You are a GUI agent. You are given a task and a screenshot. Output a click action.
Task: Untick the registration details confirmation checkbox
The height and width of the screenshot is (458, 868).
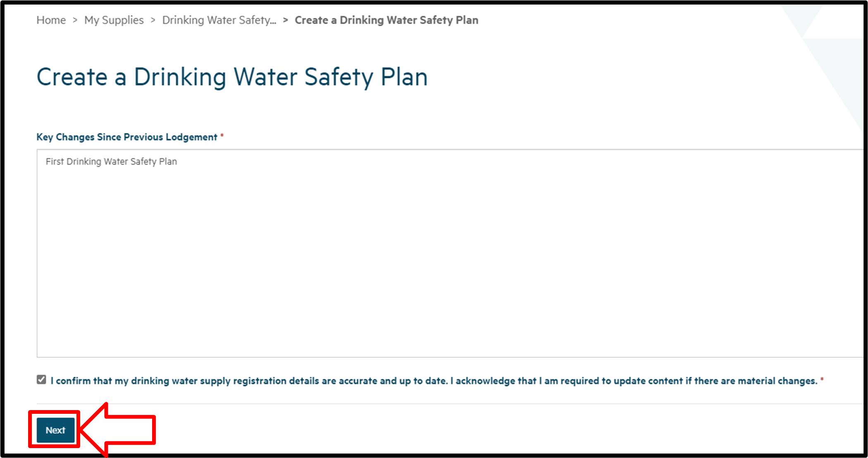41,380
